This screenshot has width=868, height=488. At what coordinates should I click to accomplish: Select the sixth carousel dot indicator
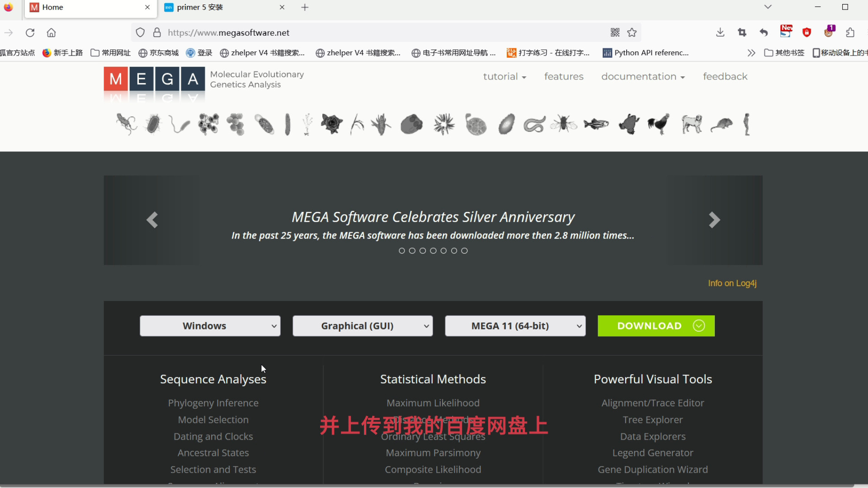coord(454,251)
